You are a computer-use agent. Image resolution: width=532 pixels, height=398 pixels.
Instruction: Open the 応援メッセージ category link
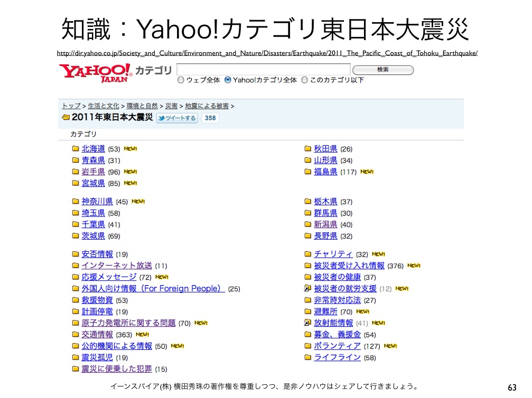click(x=109, y=277)
